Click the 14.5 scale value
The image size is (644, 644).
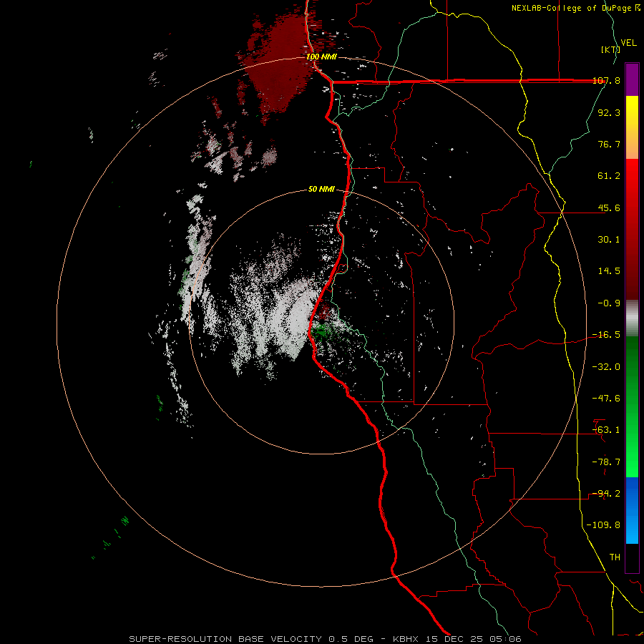pyautogui.click(x=609, y=271)
